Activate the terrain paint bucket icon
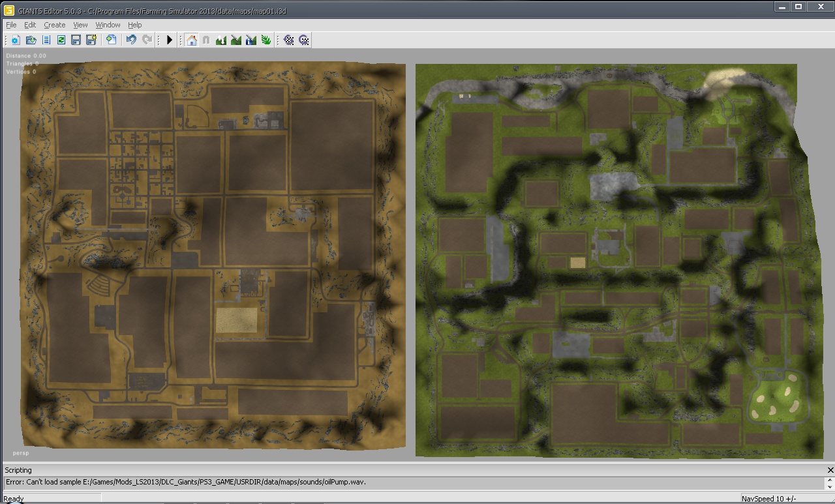This screenshot has width=835, height=504. click(251, 40)
